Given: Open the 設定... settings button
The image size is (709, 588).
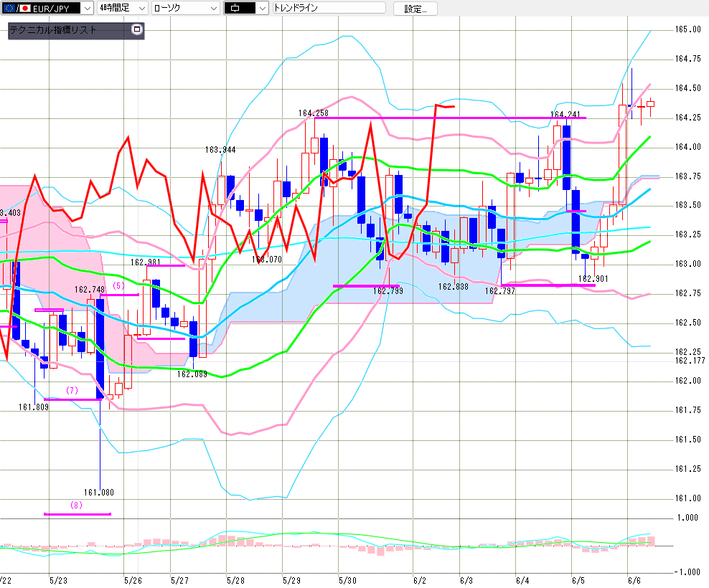Looking at the screenshot, I should [415, 9].
